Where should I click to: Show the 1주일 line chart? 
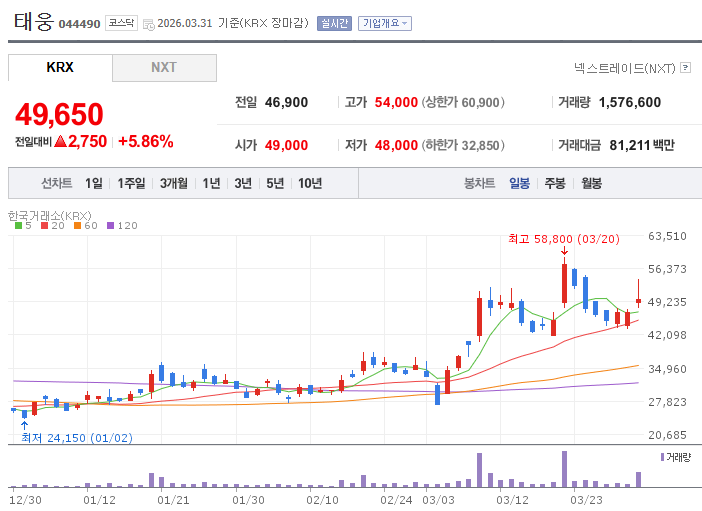[x=131, y=183]
